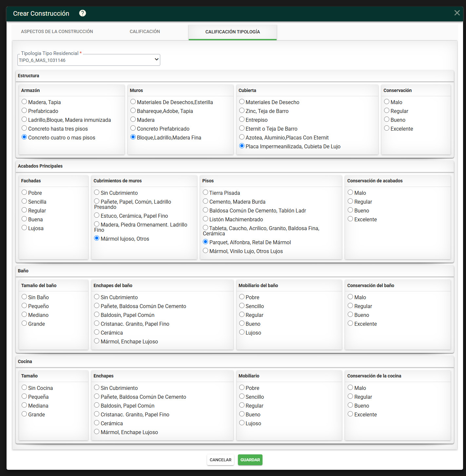Select Sin Baño for Tamaño del baño
Viewport: 466px width, 476px height.
coord(24,297)
